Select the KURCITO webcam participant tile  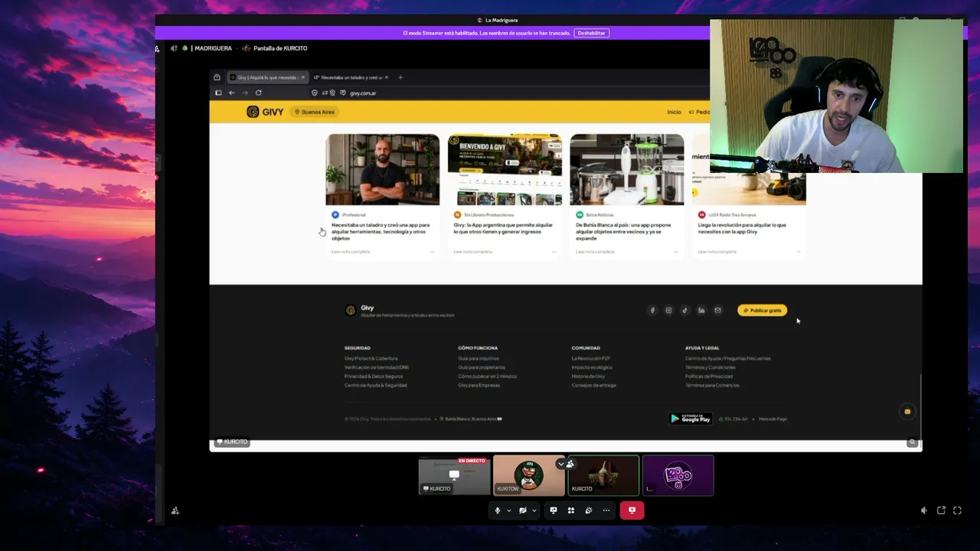[x=603, y=475]
